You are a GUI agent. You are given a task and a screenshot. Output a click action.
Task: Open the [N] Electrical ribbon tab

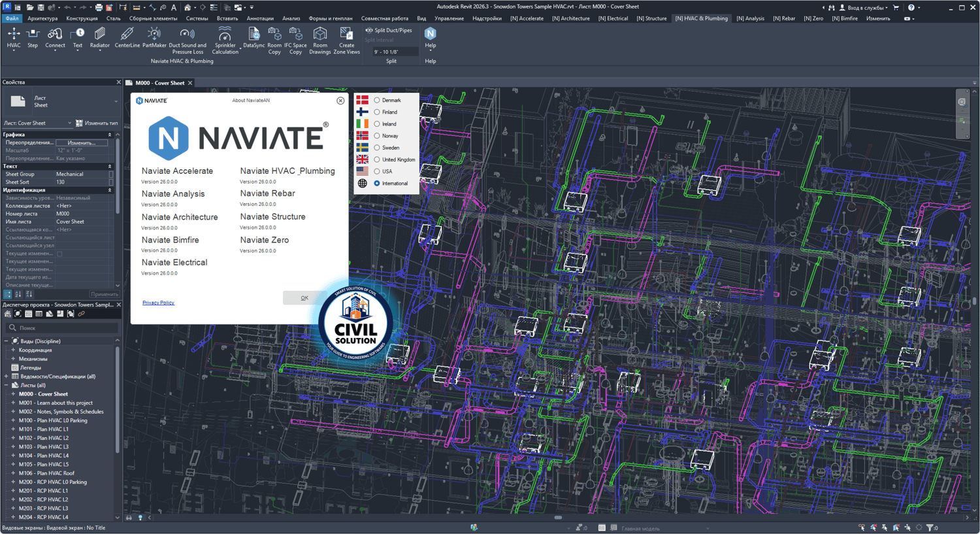pyautogui.click(x=612, y=18)
